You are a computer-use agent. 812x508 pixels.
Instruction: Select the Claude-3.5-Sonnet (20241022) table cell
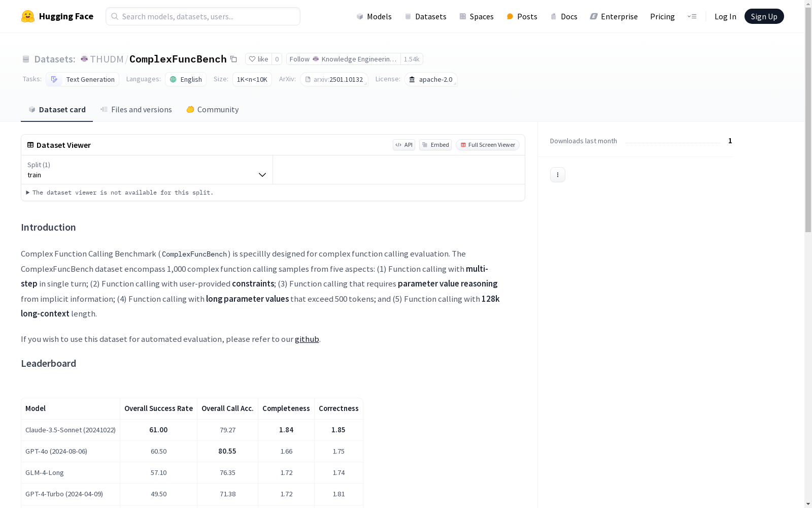(71, 430)
